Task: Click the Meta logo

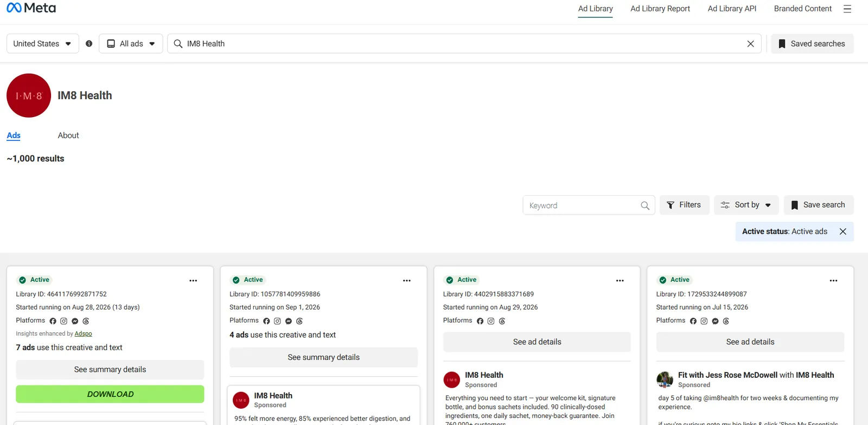Action: pos(31,8)
